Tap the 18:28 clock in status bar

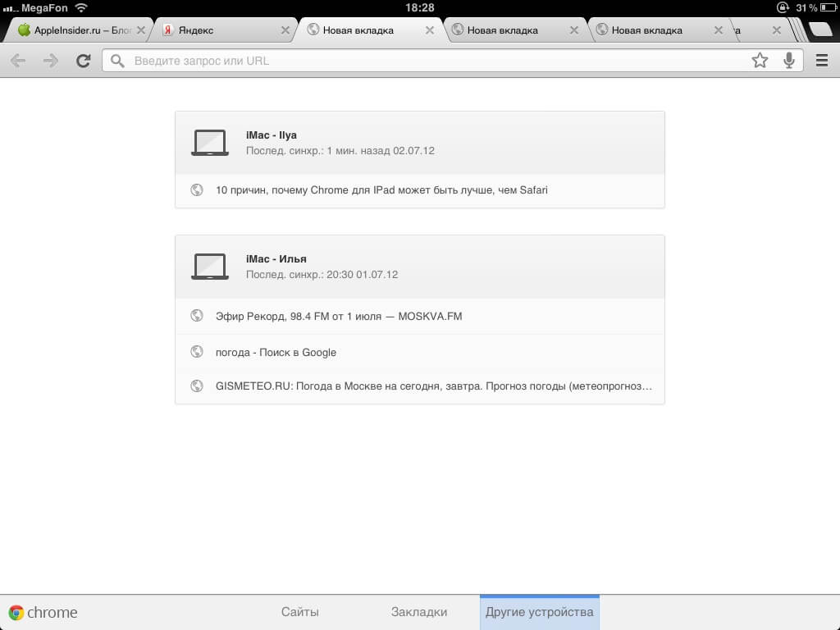419,7
